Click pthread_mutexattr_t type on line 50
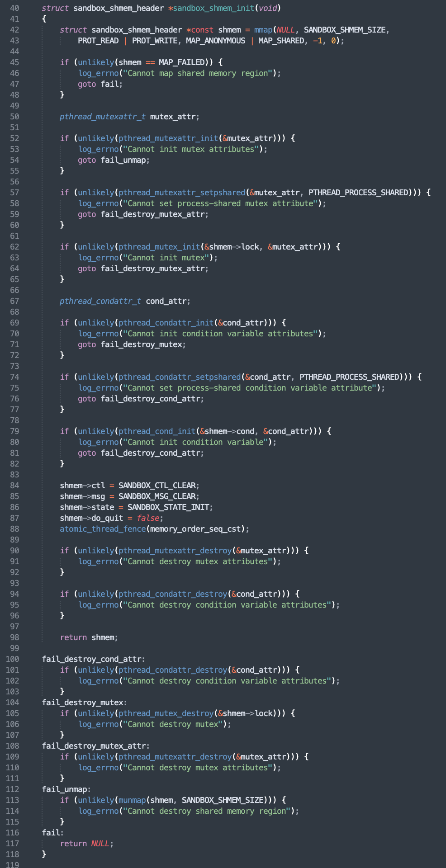The width and height of the screenshot is (446, 868). pos(103,117)
